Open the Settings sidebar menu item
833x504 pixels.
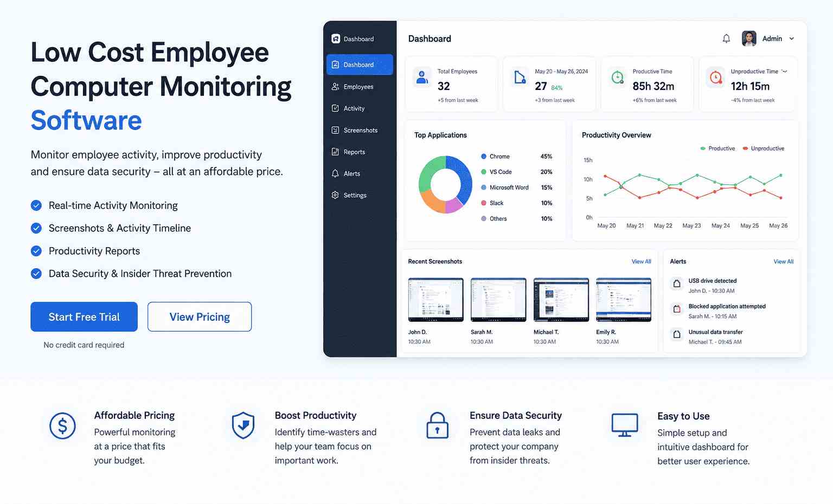pos(360,195)
